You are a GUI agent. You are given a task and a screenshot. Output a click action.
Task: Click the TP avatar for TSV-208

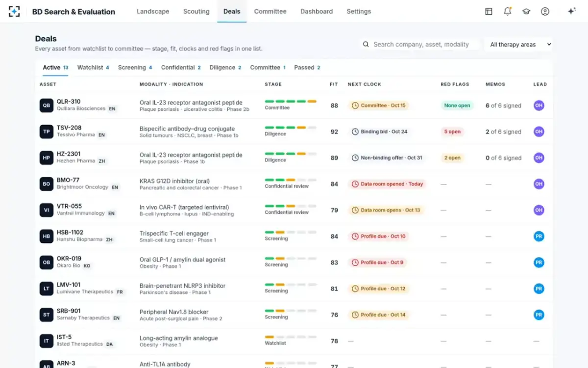[x=47, y=131]
